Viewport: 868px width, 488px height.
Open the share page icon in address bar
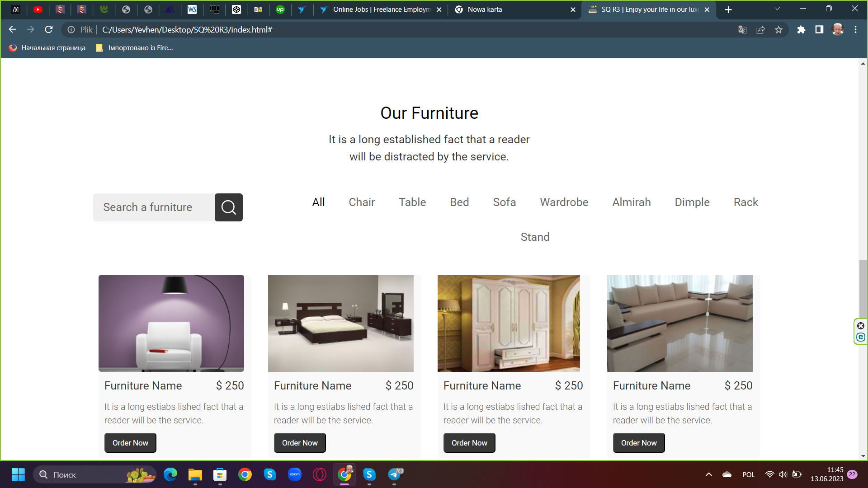(760, 29)
